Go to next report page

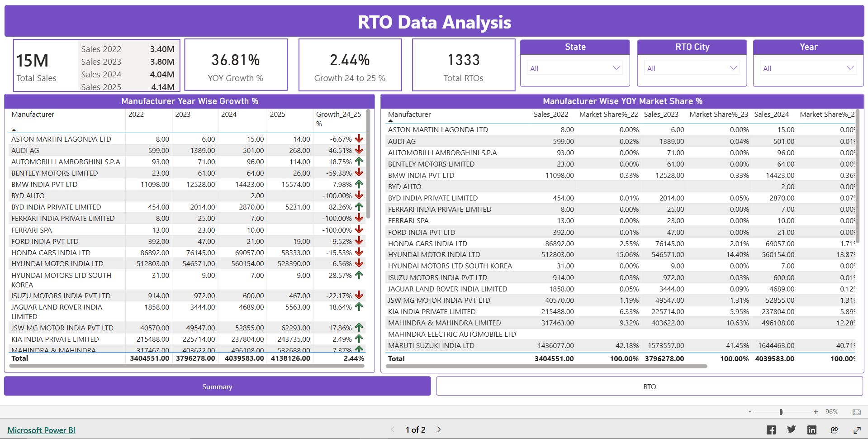pos(439,429)
